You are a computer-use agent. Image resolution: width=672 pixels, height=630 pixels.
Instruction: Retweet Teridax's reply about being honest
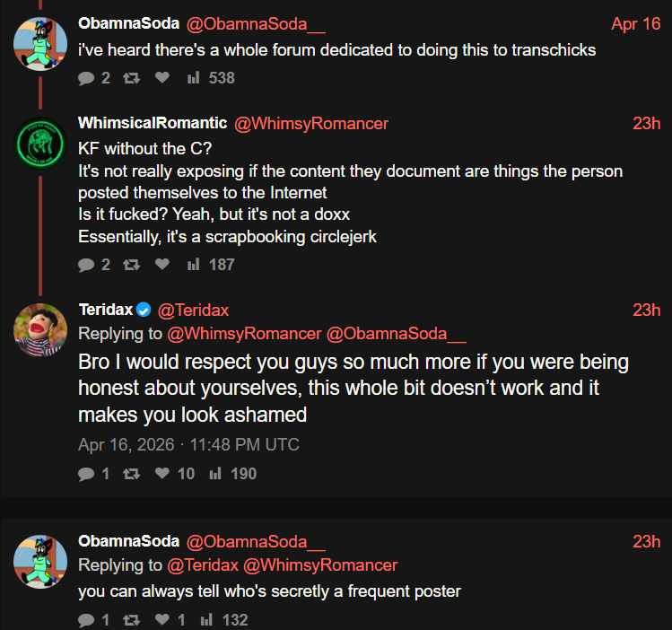coord(131,473)
